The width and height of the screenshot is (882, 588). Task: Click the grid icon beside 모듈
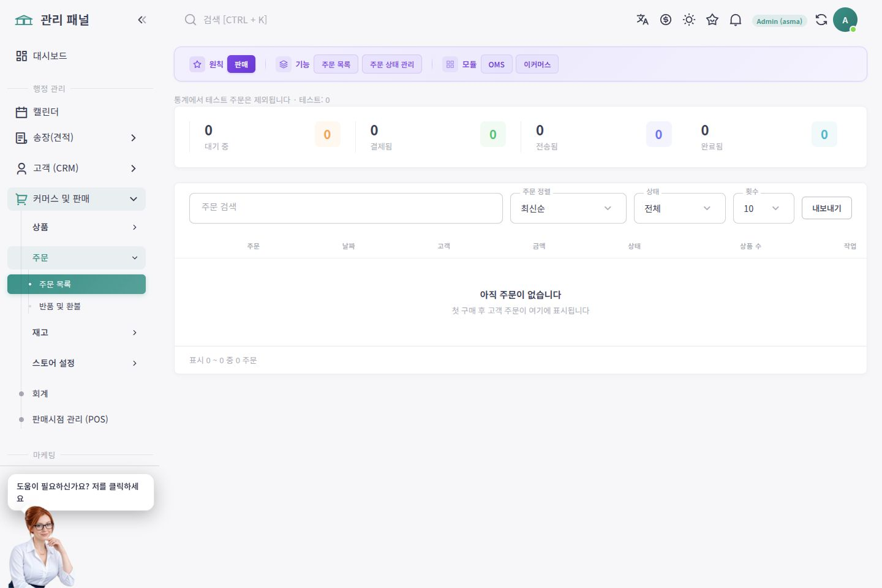[x=450, y=64]
